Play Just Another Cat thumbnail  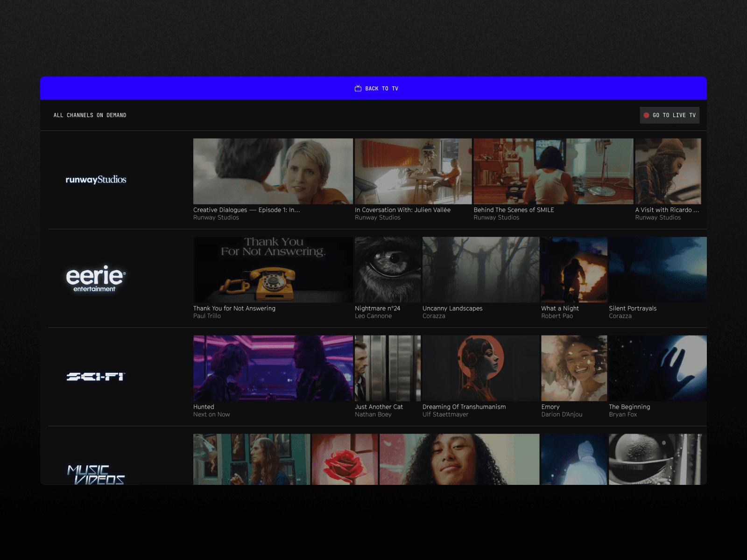point(388,368)
